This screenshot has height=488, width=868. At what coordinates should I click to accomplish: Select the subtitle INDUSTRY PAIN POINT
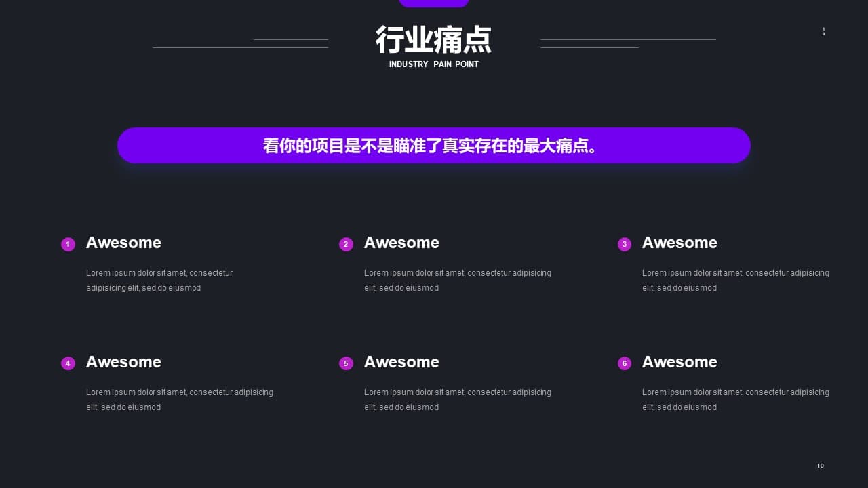tap(434, 64)
